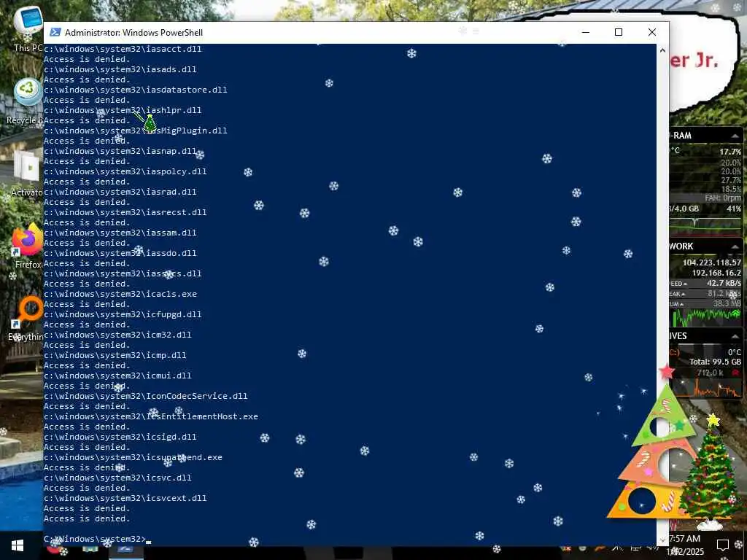Click the iassam.dll output line
Viewport: 747px width, 560px height.
point(120,233)
